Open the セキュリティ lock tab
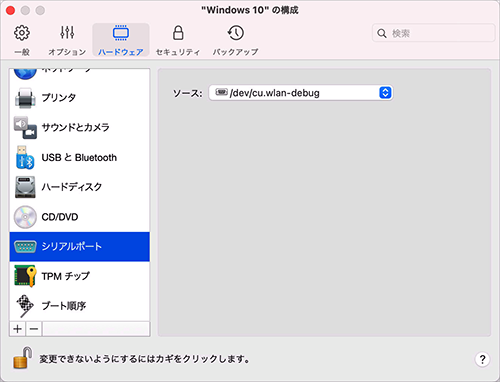This screenshot has width=500, height=382. (x=178, y=40)
